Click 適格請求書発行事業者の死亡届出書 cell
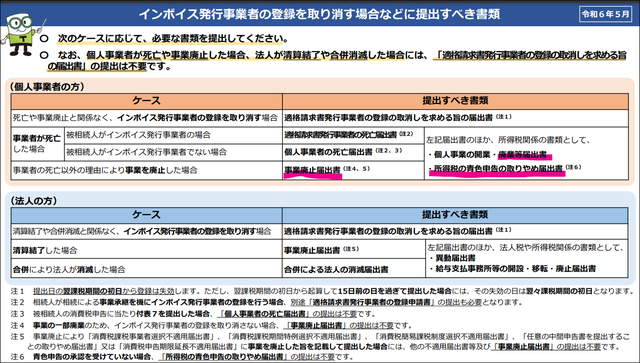640x363 pixels. (x=353, y=135)
